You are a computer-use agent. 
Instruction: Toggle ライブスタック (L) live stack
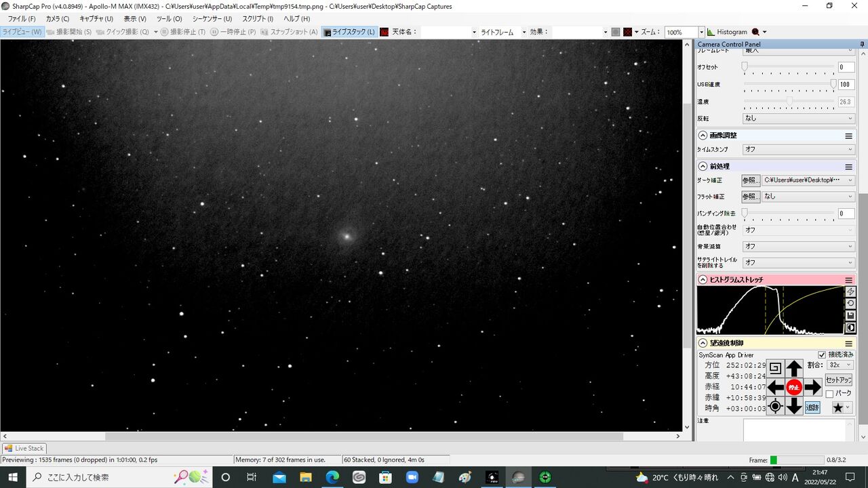pyautogui.click(x=349, y=32)
